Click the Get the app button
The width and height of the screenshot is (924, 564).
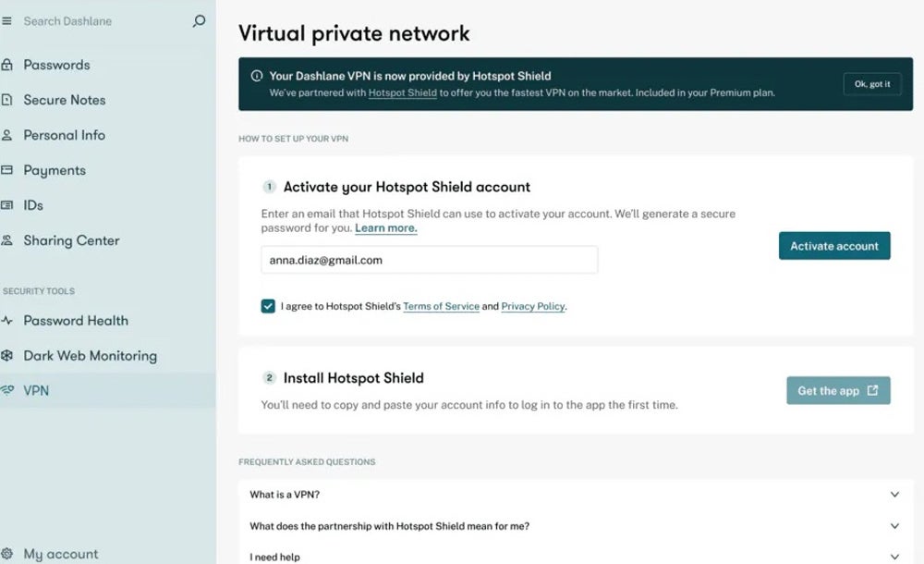tap(838, 391)
